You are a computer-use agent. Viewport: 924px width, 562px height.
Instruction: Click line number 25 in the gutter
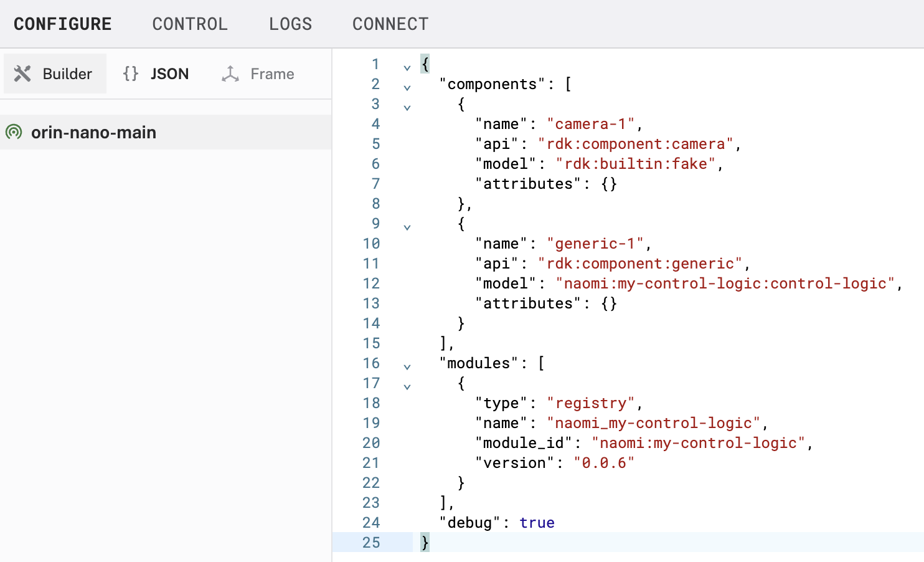pyautogui.click(x=371, y=543)
